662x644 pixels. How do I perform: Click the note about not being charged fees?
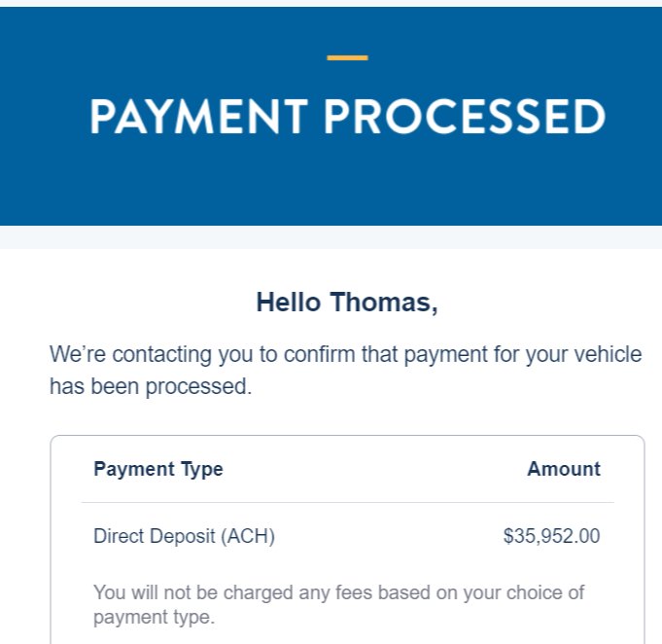[338, 605]
